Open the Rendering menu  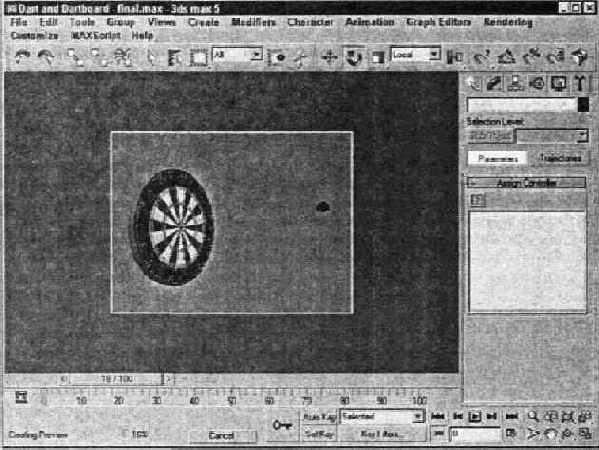(x=508, y=22)
